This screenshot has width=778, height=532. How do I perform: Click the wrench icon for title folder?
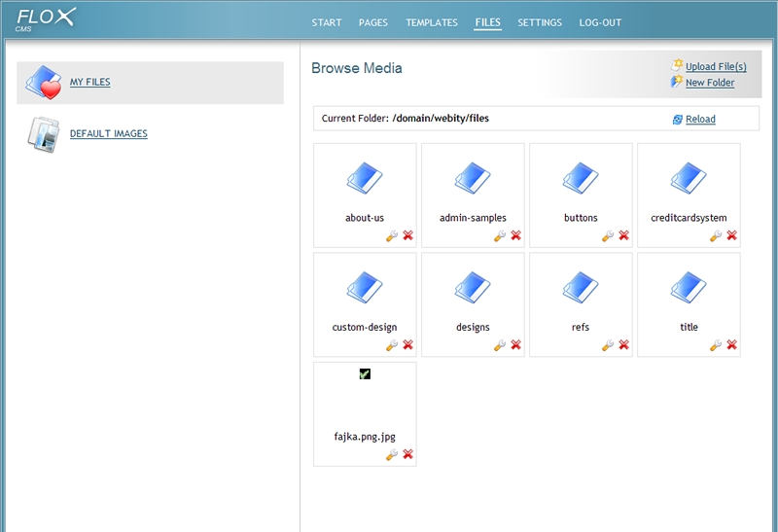[x=716, y=345]
